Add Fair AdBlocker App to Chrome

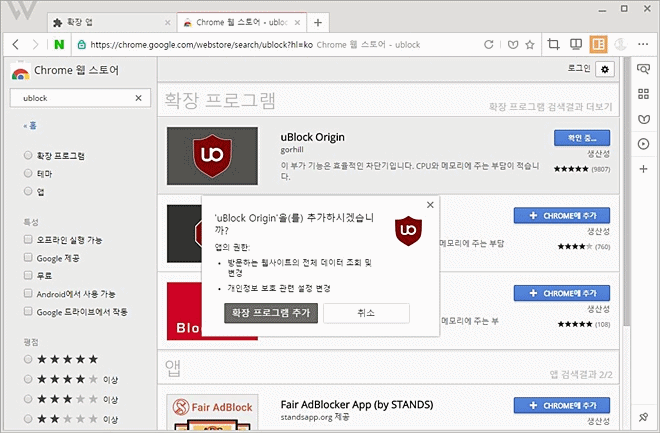tap(562, 405)
